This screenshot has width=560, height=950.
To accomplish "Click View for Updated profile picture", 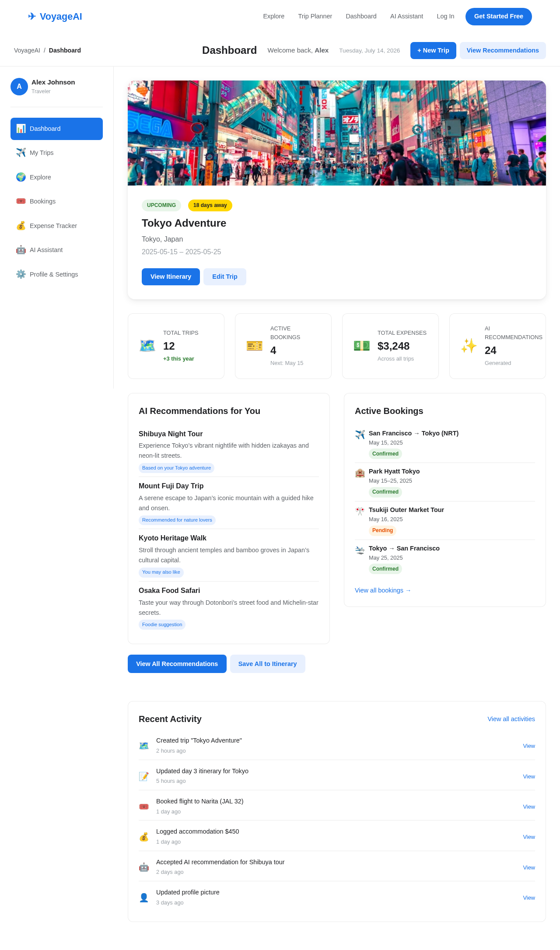I will [529, 898].
